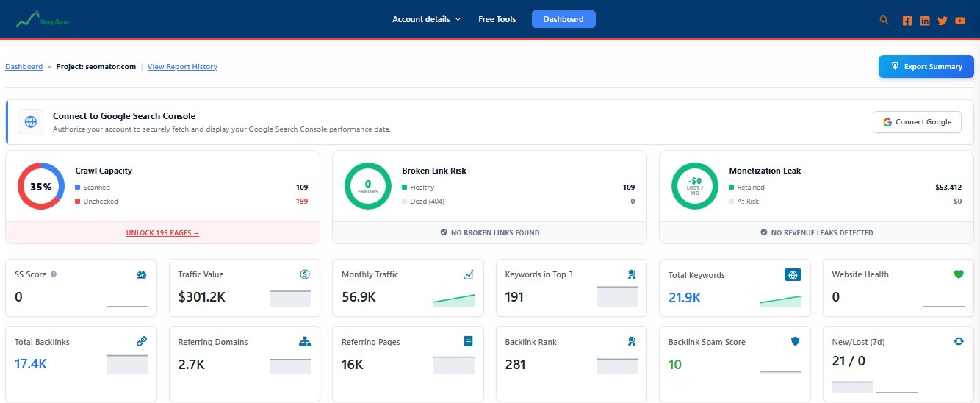Viewport: 980px width, 403px height.
Task: Click the Crawl Capacity 35% donut chart
Action: pyautogui.click(x=41, y=186)
